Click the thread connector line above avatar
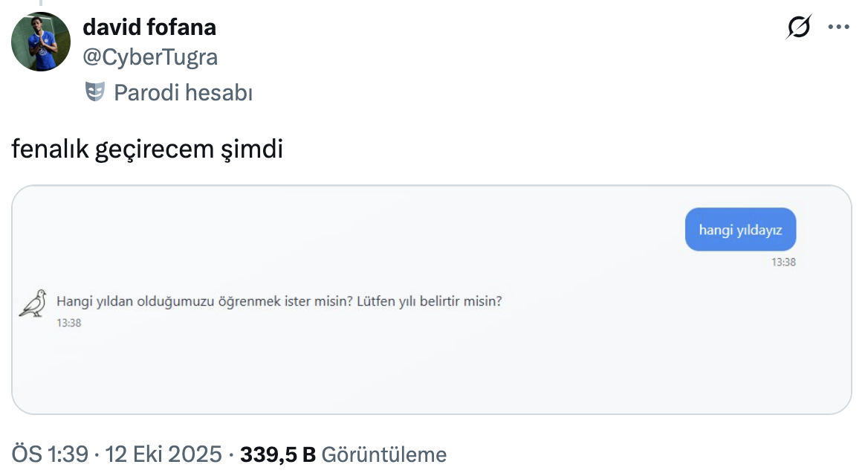Screen dimensions: 868x476 [41, 4]
